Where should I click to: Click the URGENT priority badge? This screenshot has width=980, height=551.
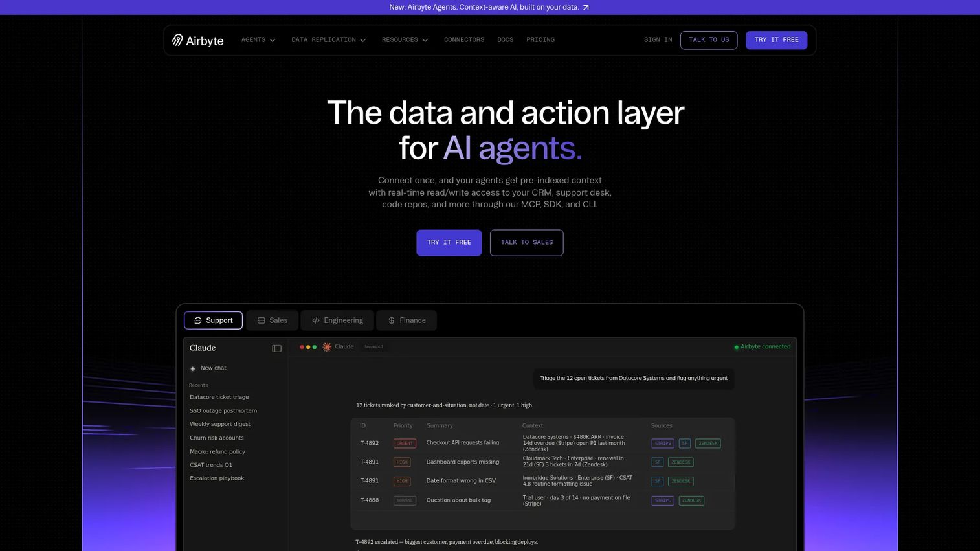pos(405,444)
